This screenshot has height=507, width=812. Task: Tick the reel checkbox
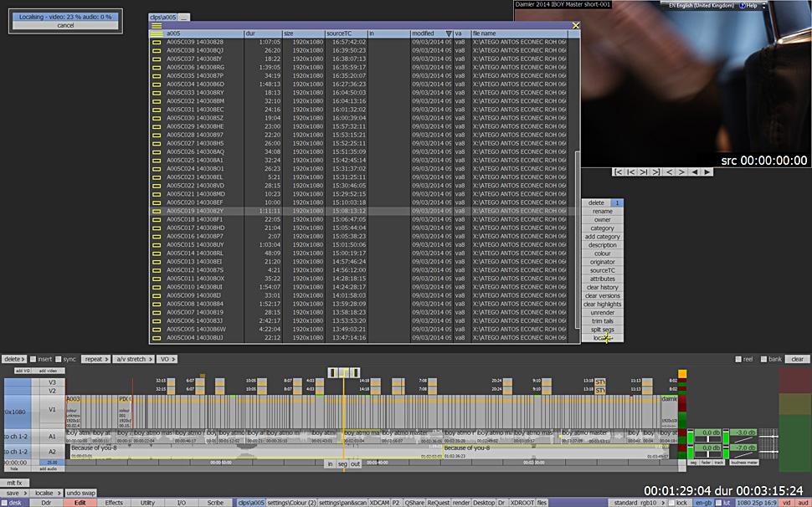pos(738,359)
